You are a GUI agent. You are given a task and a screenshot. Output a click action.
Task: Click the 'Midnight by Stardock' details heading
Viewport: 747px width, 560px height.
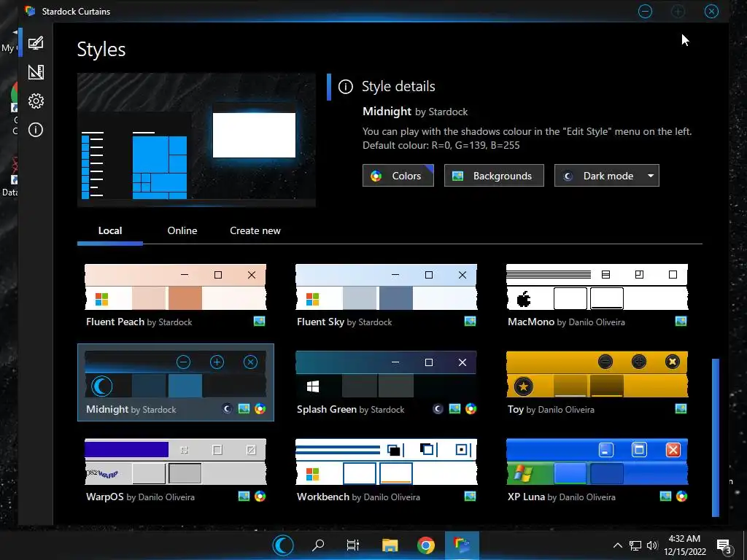415,112
